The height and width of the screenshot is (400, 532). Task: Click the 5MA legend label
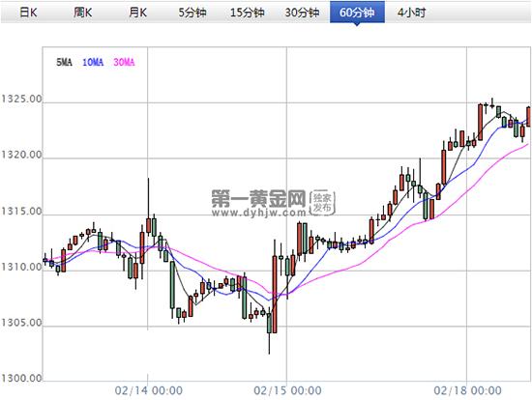[x=65, y=62]
